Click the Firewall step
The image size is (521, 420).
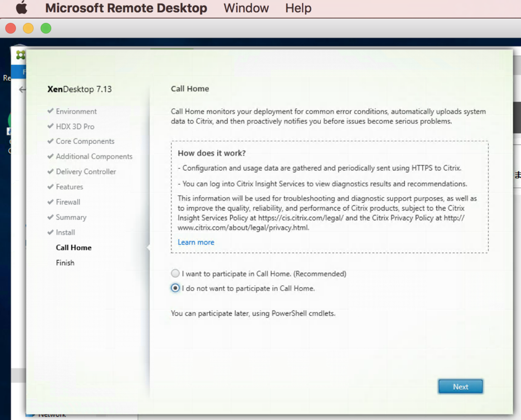click(x=68, y=202)
